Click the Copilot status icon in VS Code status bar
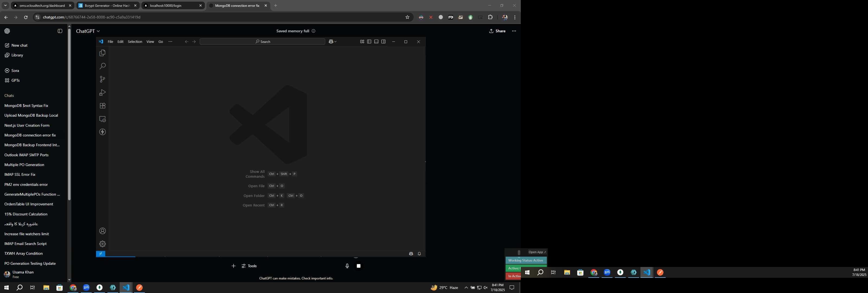 411,254
